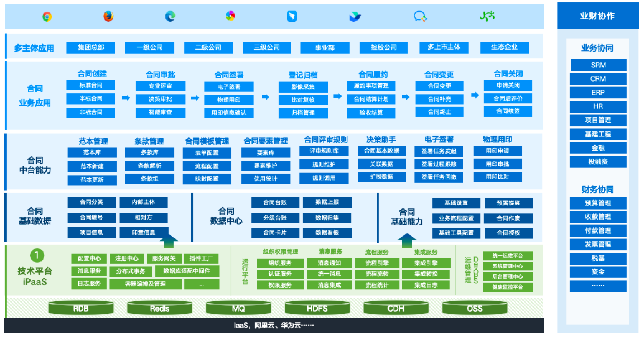Click the 表单配置 box

[207, 153]
